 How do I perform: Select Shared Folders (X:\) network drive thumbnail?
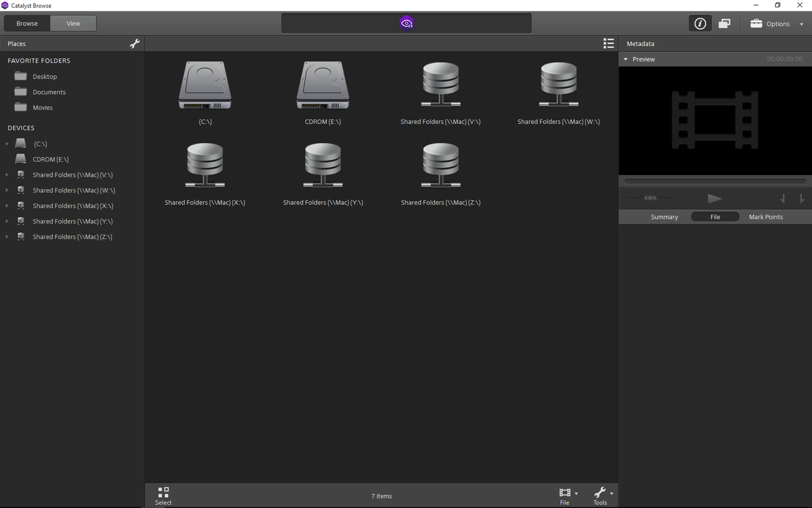coord(205,165)
